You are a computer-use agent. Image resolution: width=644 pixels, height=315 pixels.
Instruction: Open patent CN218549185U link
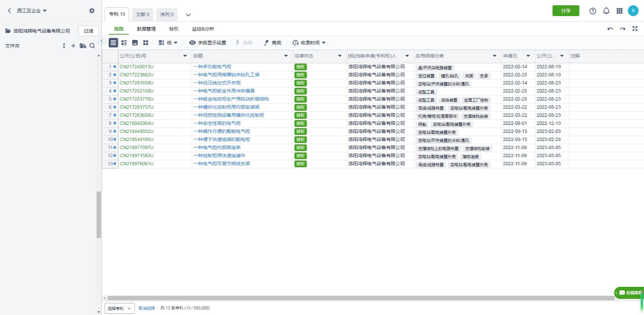click(x=136, y=139)
